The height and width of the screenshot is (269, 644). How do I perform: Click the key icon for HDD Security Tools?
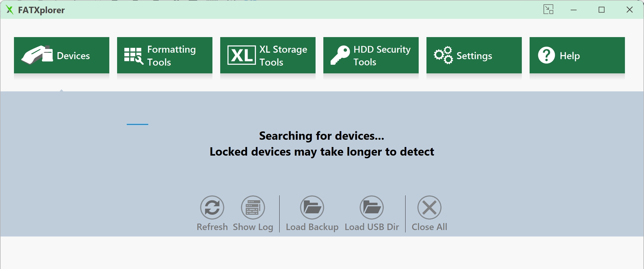[340, 55]
